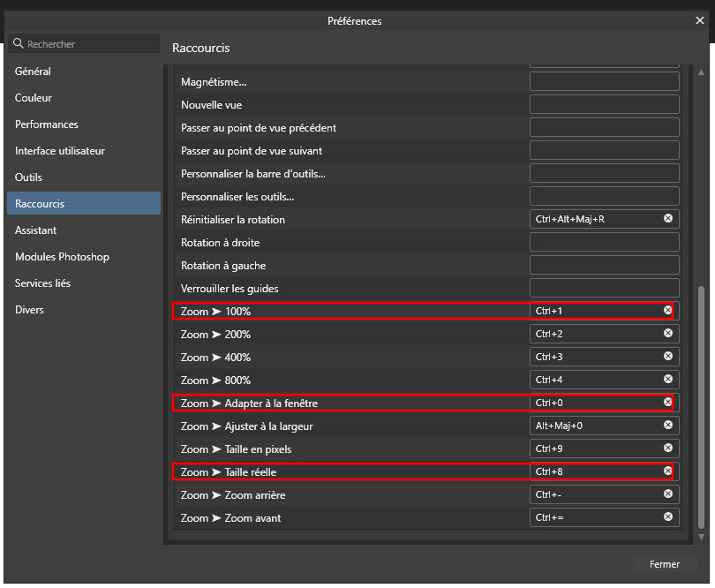The height and width of the screenshot is (588, 715).
Task: Click the Magnétisme shortcut field
Action: pos(604,81)
